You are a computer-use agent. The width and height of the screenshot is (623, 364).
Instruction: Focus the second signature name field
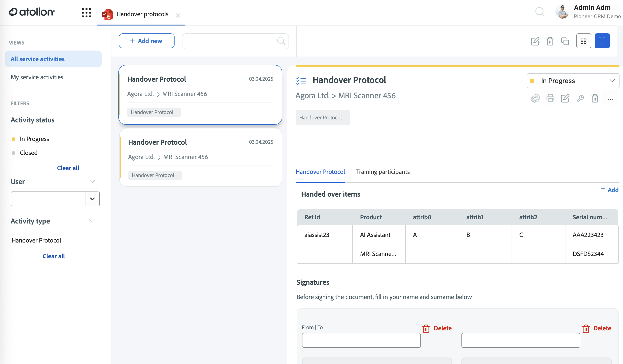(521, 341)
